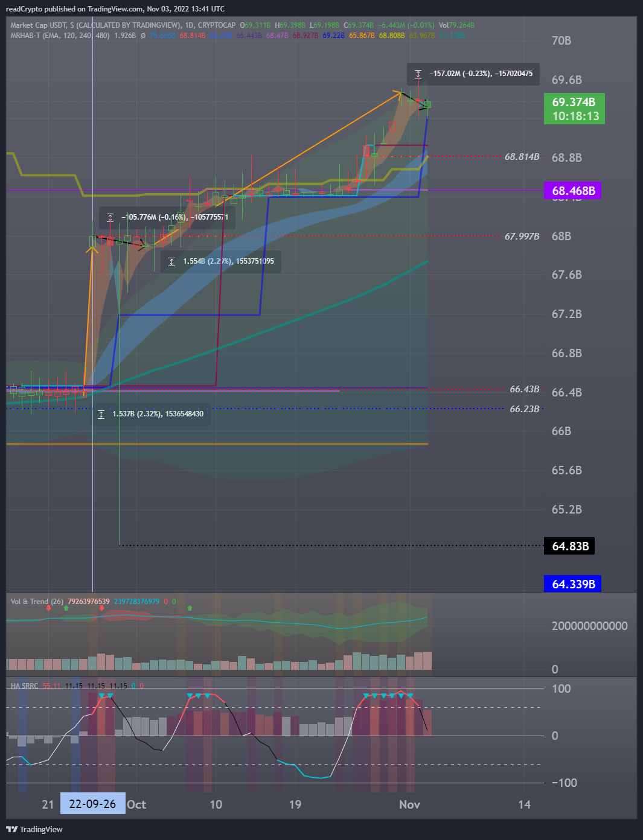Click the TradingView logo at bottom
Screen dimensions: 643x840
pos(34,829)
